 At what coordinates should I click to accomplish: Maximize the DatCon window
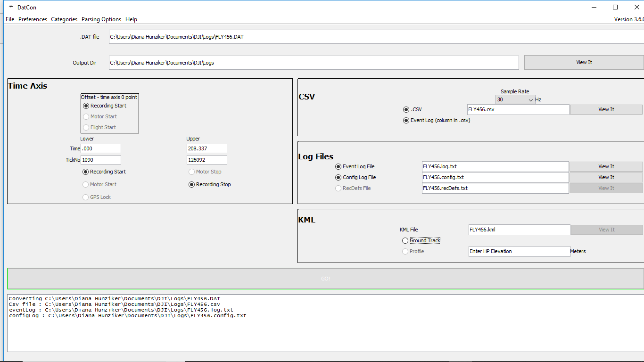[615, 7]
